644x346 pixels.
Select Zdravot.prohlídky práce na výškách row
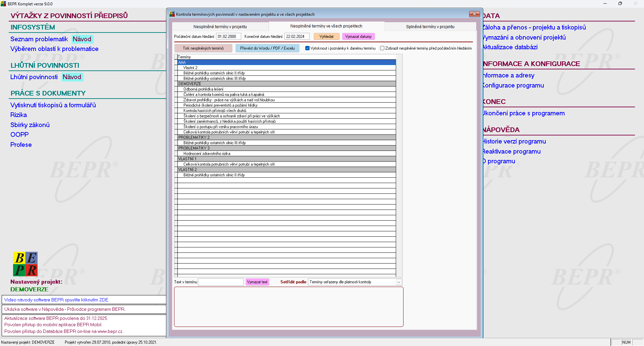pyautogui.click(x=287, y=100)
